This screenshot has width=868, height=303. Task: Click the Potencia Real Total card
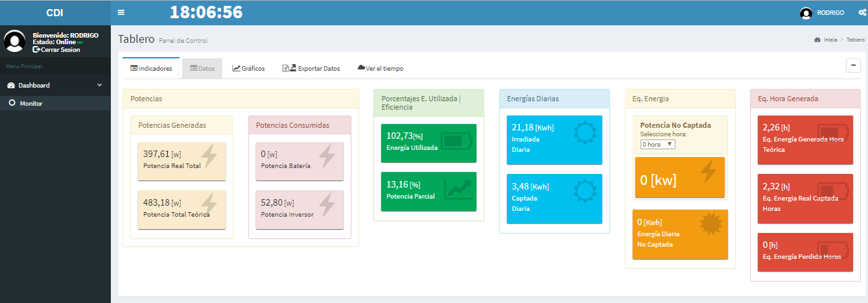tap(182, 162)
